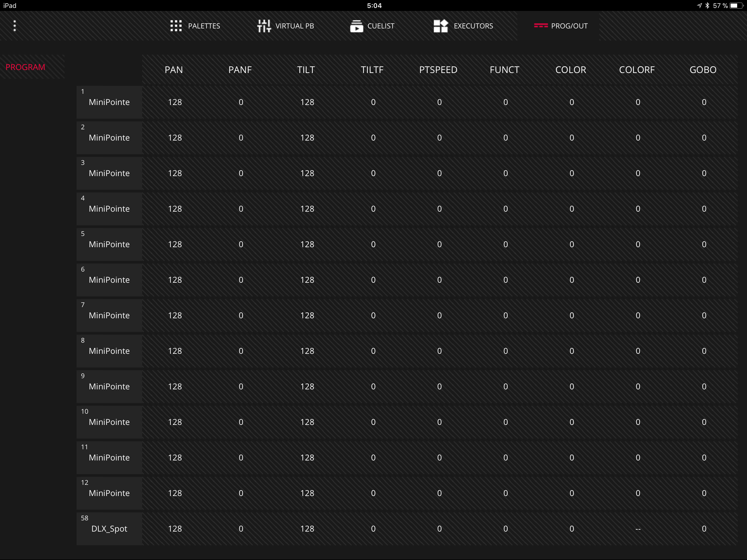747x560 pixels.
Task: Tap PAN value 128 for fixture 7
Action: (175, 316)
